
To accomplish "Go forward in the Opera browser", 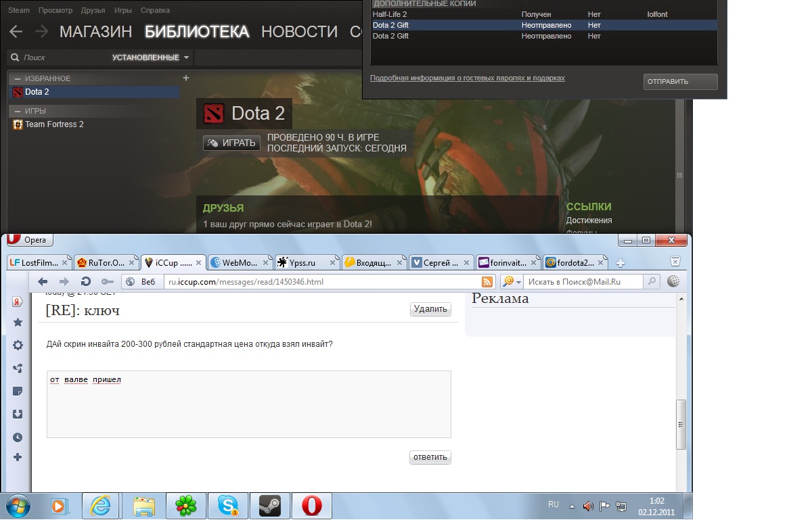I will (x=64, y=281).
